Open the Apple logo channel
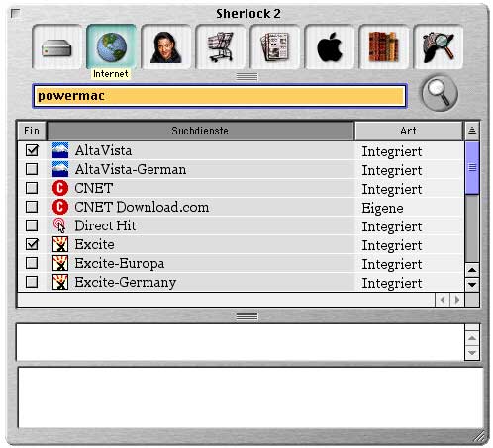 click(x=330, y=46)
